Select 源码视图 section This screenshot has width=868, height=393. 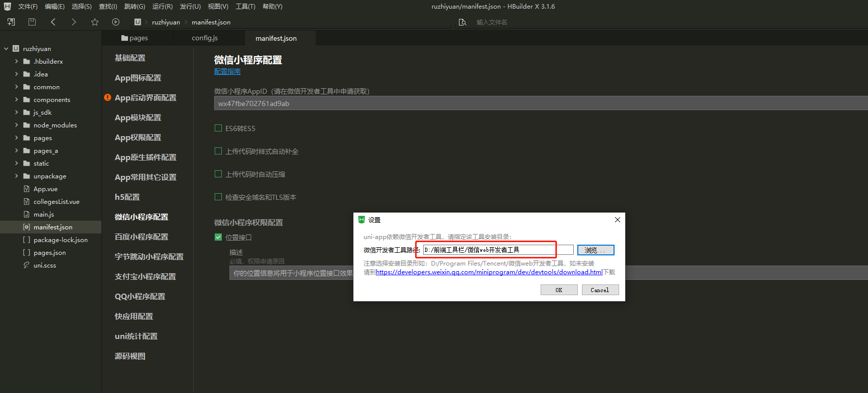point(130,356)
